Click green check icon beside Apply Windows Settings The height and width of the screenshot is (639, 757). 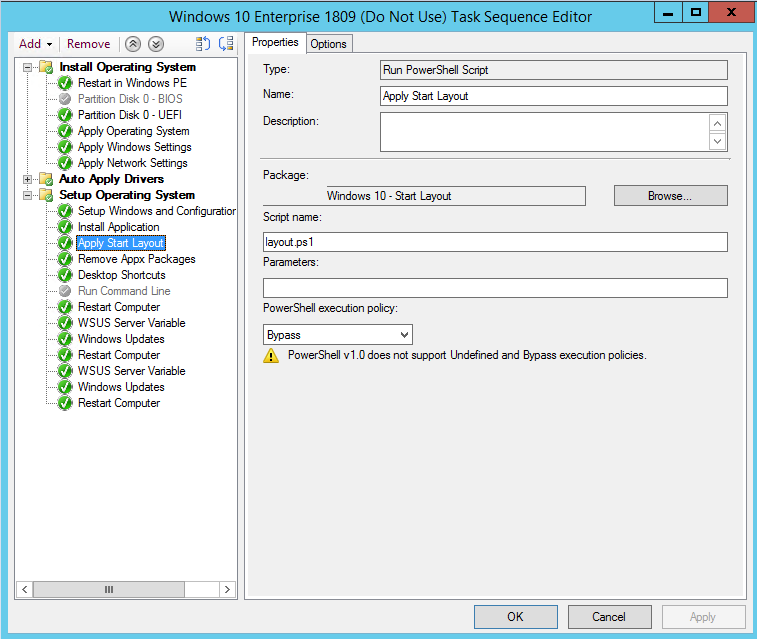click(x=65, y=147)
